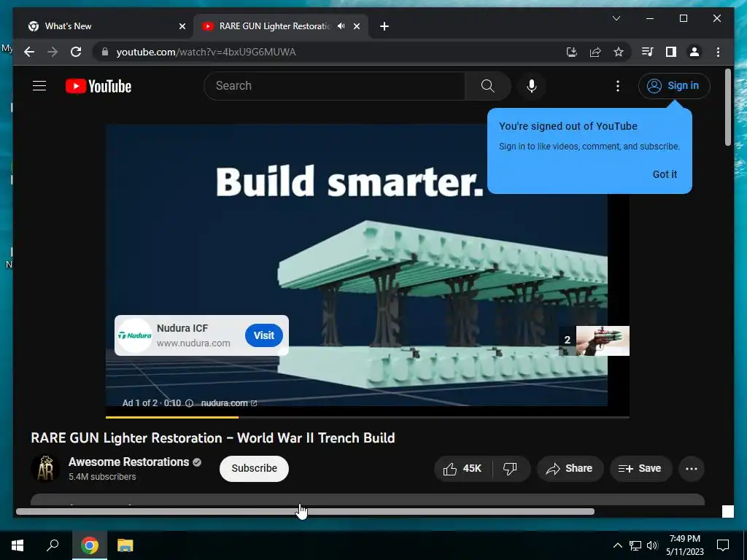Show hidden tray icons chevron
Screen dimensions: 747x560
617,545
